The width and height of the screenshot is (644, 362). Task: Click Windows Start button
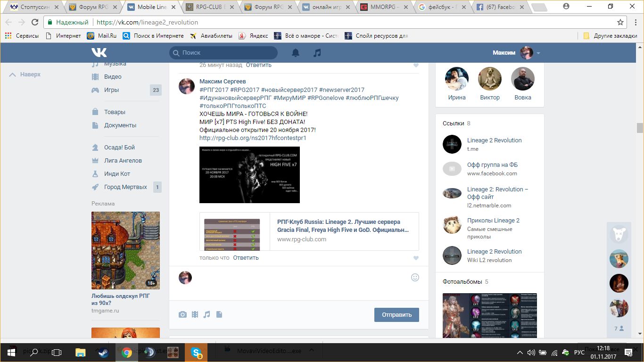click(11, 352)
